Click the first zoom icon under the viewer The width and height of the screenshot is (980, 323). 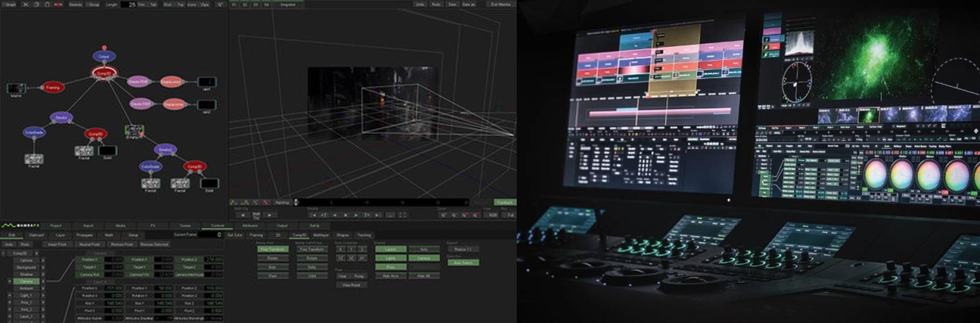click(x=443, y=215)
